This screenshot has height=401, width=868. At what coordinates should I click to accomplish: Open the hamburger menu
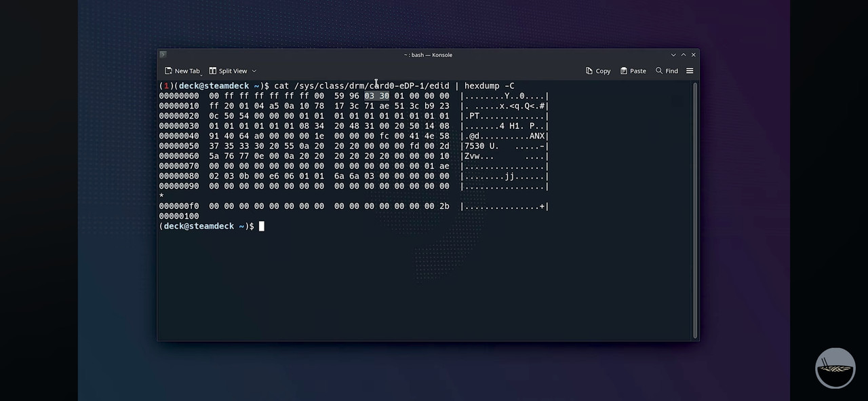click(690, 71)
